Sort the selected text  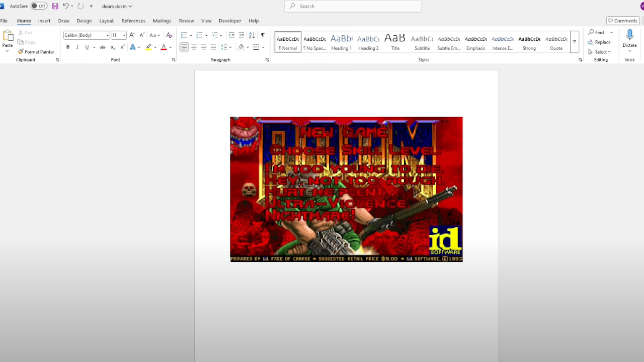(x=252, y=35)
